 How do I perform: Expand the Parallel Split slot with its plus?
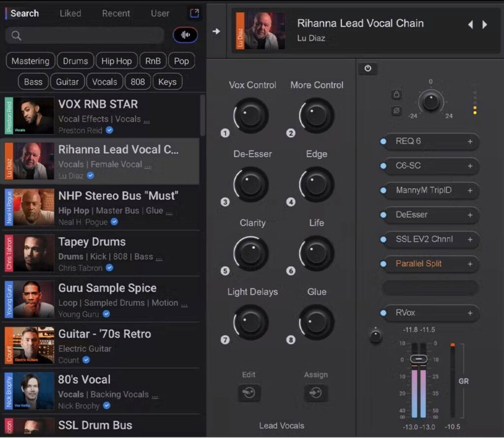[470, 264]
